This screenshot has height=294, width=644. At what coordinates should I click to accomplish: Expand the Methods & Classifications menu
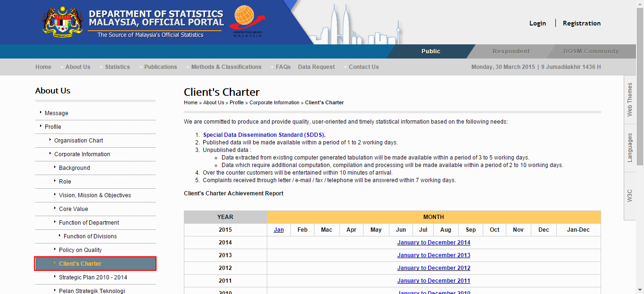click(226, 67)
